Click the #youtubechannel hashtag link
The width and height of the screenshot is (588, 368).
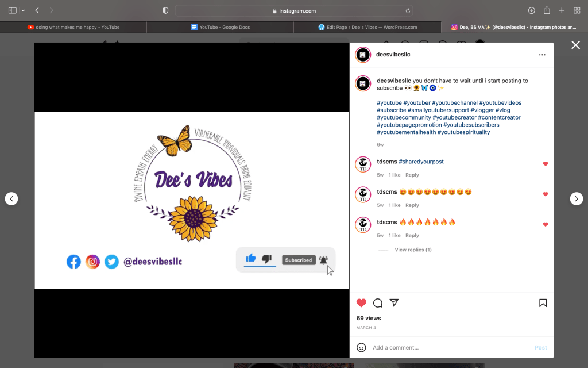[x=454, y=103]
